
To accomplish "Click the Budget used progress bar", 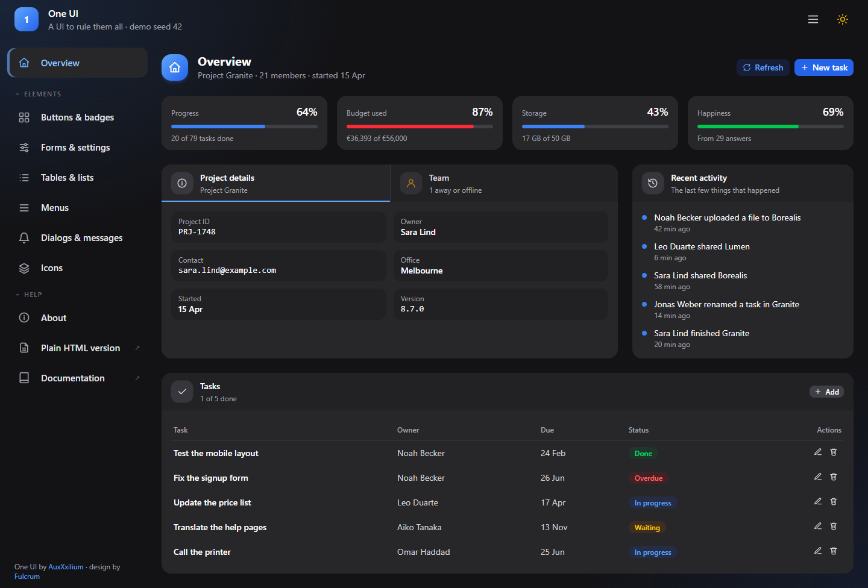I will [420, 127].
